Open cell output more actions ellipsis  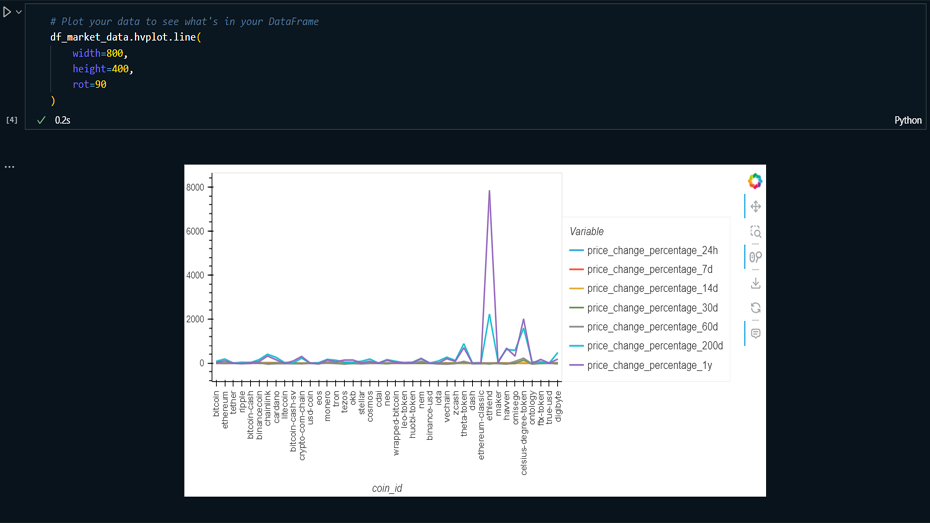point(9,166)
